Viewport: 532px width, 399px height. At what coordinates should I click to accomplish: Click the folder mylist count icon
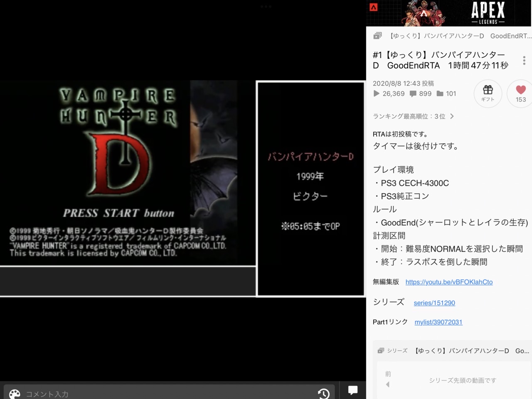pos(440,94)
